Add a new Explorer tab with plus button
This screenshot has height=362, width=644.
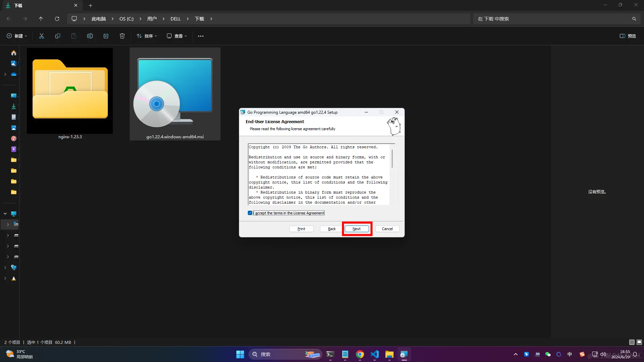coord(90,5)
